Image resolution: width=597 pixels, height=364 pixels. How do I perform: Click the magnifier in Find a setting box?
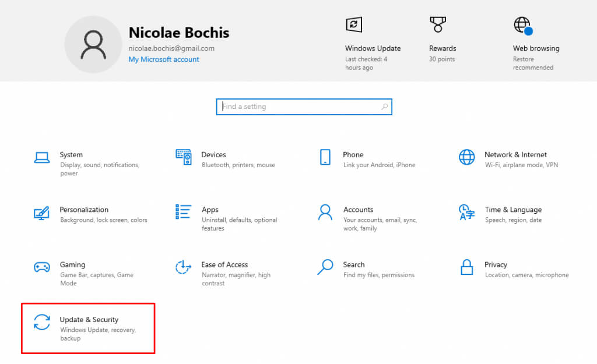(384, 107)
